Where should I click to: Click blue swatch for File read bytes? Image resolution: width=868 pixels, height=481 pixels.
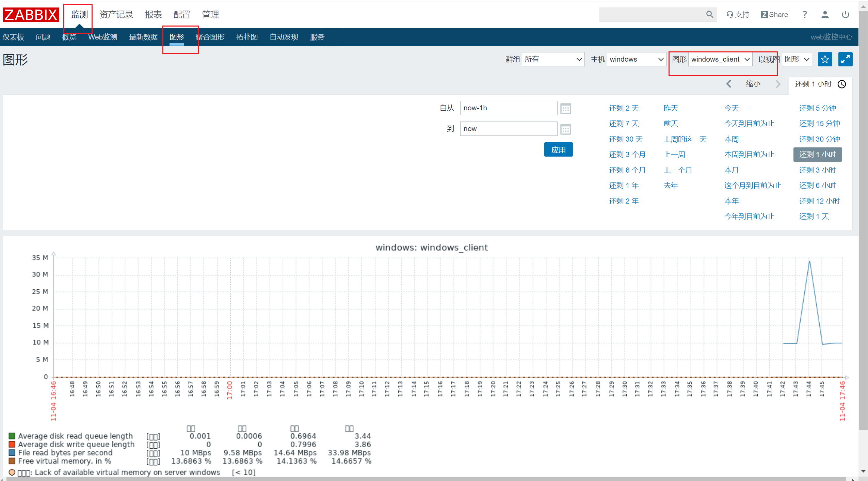(x=12, y=453)
